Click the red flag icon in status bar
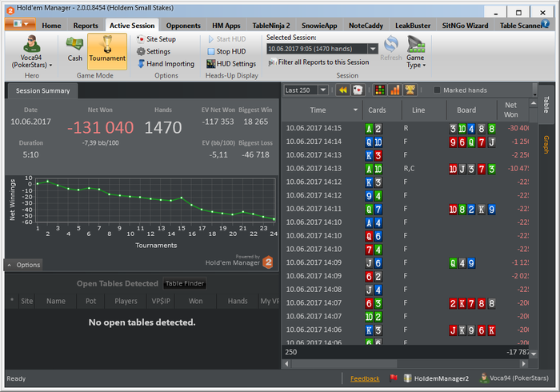The image size is (560, 392). pos(394,378)
